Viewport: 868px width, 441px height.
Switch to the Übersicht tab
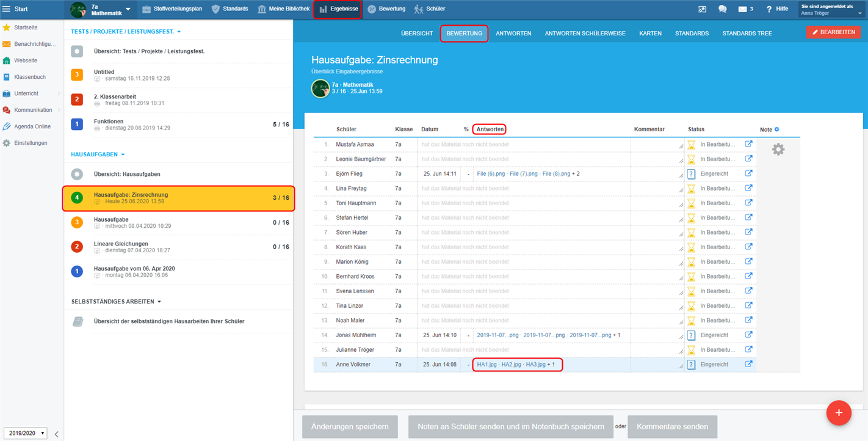(x=417, y=33)
